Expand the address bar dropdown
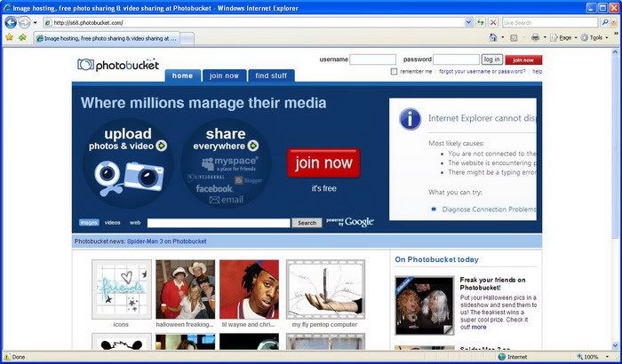 (x=468, y=22)
